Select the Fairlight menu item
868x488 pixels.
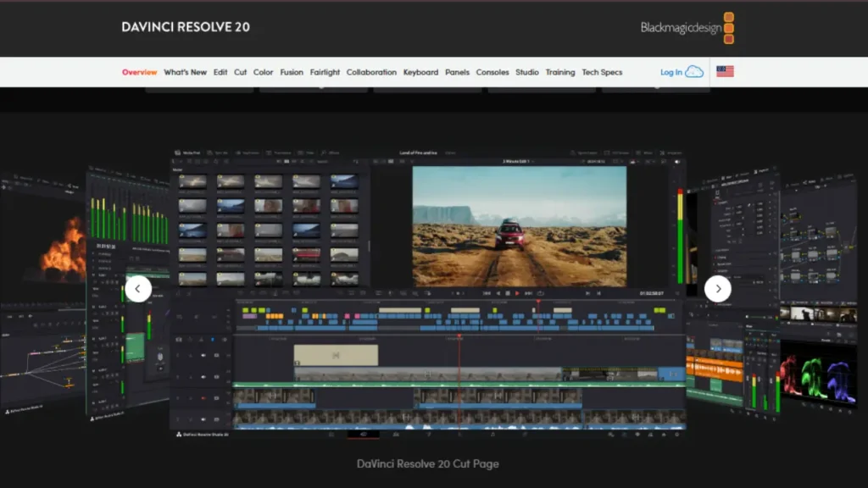(x=325, y=72)
